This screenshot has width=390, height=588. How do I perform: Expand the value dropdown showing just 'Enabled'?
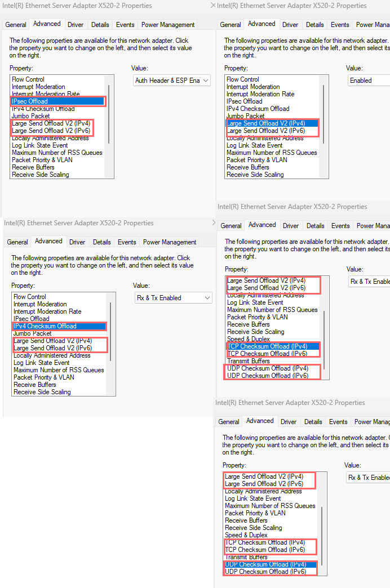[369, 81]
